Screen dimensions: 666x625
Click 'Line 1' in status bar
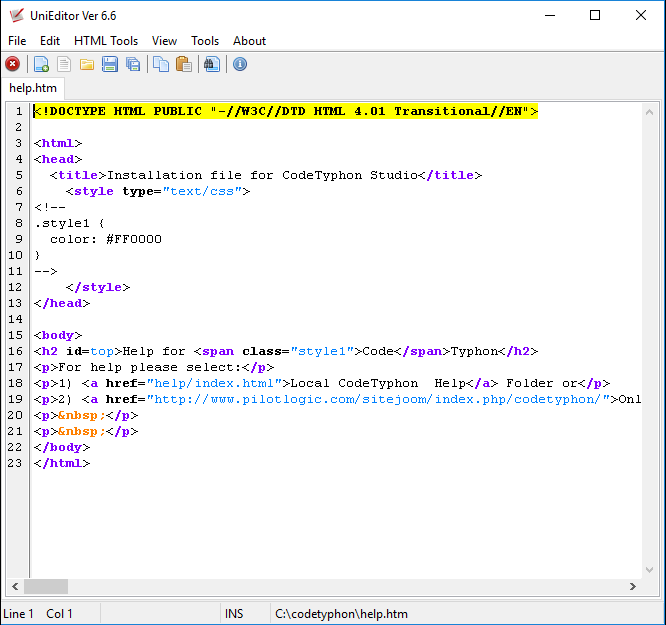[18, 614]
